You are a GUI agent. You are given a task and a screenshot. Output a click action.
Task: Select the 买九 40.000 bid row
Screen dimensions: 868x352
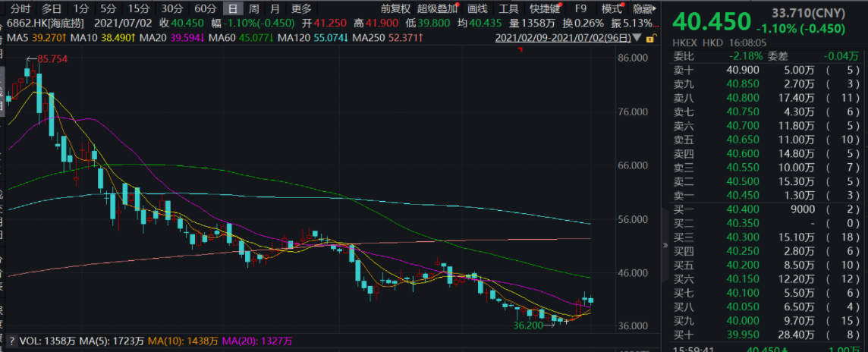(766, 320)
